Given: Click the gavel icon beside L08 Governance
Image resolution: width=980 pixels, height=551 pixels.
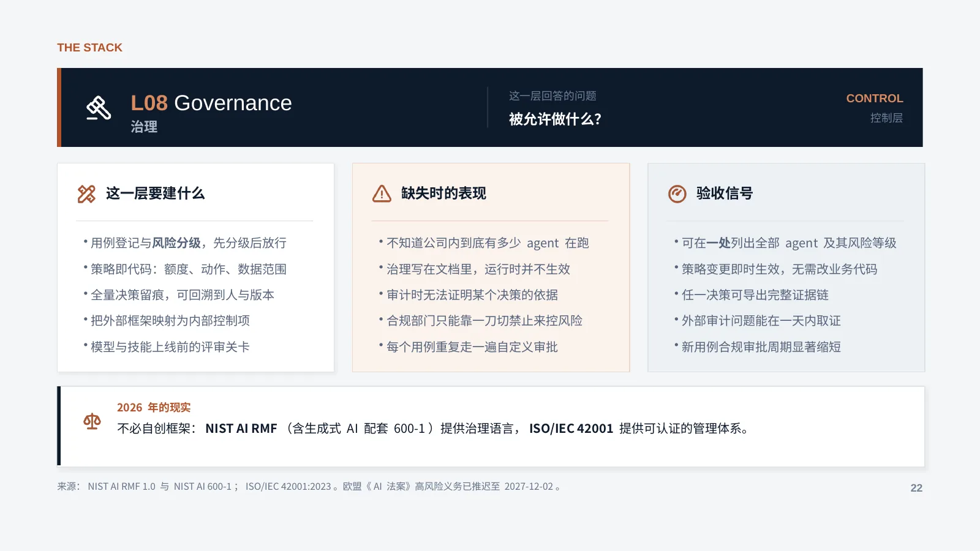Looking at the screenshot, I should 99,108.
